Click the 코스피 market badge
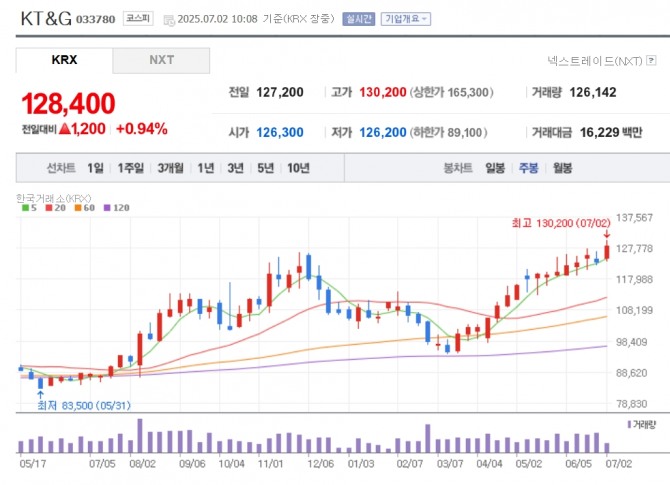The width and height of the screenshot is (670, 485). pos(138,18)
